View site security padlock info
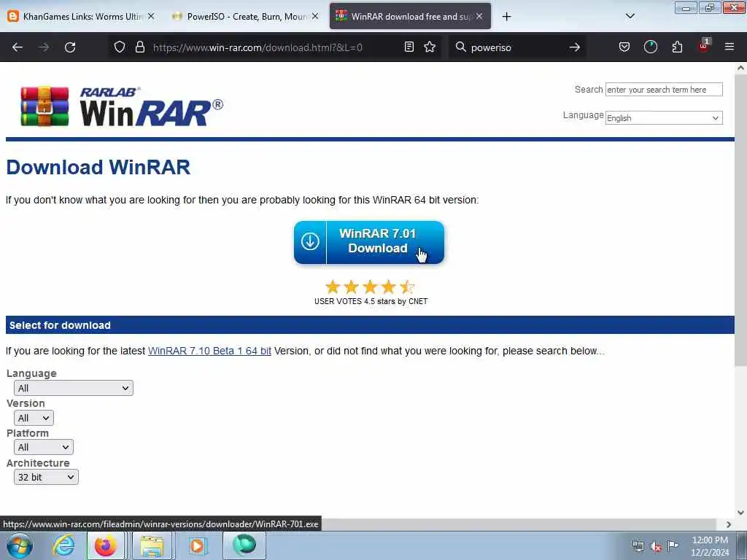747x560 pixels. [139, 47]
